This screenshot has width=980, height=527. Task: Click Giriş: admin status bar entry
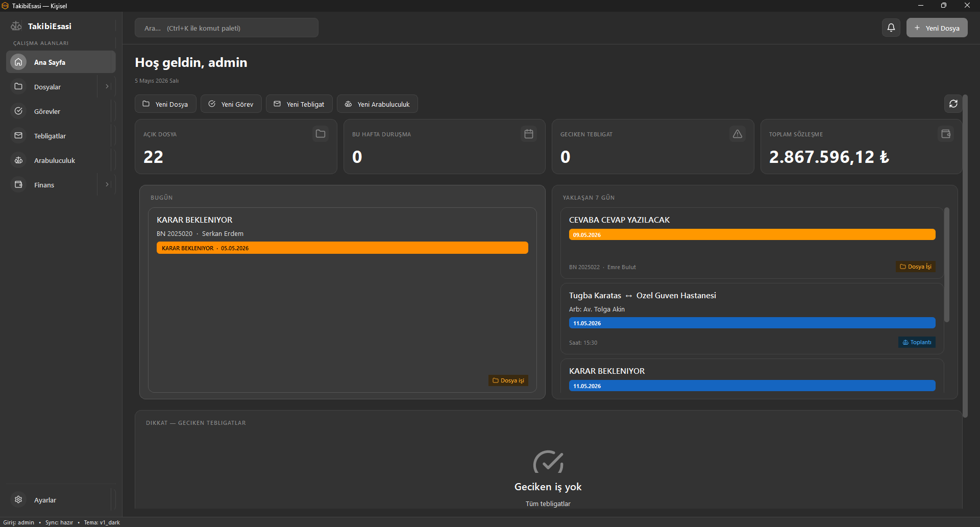click(x=19, y=522)
